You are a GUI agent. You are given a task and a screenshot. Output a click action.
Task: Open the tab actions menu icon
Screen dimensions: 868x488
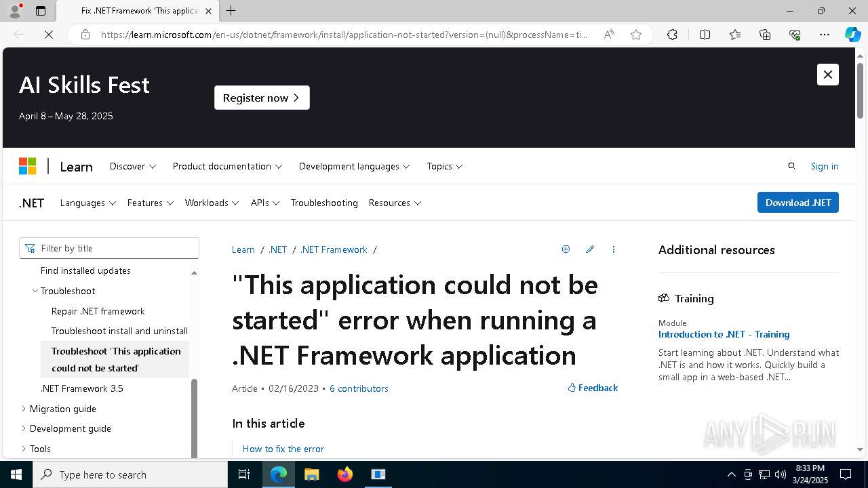[41, 11]
